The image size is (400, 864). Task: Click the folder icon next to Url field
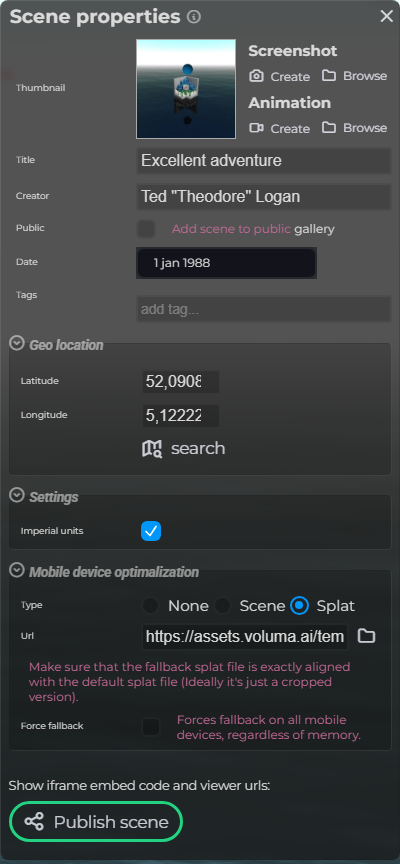tap(366, 636)
